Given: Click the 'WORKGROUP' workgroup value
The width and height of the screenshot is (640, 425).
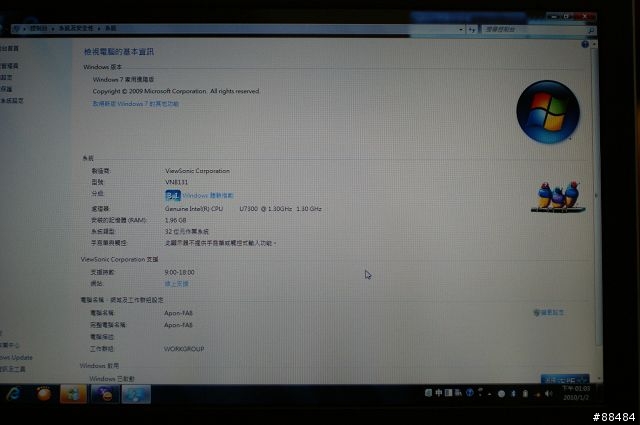Looking at the screenshot, I should pyautogui.click(x=184, y=349).
